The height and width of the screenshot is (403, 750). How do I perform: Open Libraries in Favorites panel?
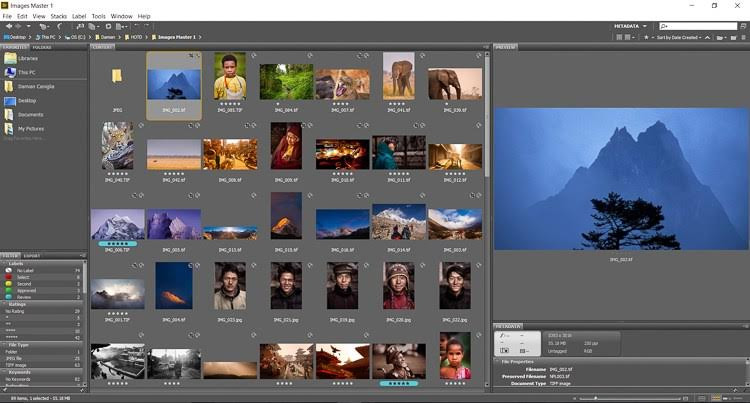coord(27,58)
